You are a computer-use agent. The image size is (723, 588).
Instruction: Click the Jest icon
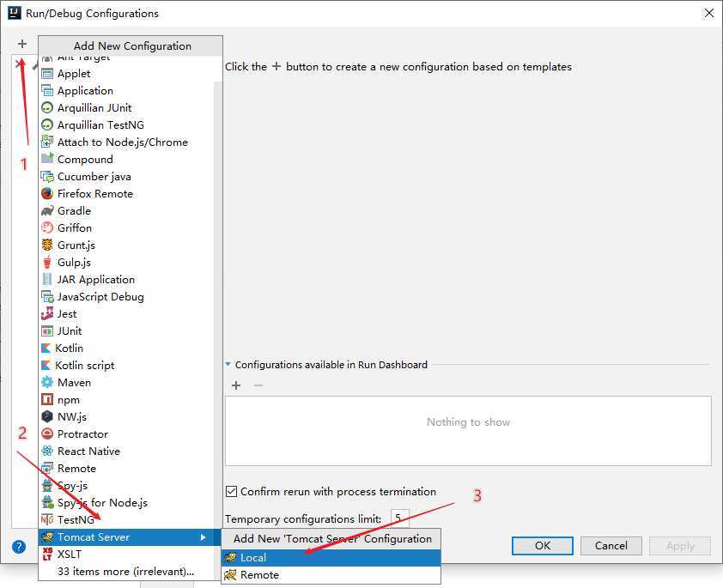(47, 314)
